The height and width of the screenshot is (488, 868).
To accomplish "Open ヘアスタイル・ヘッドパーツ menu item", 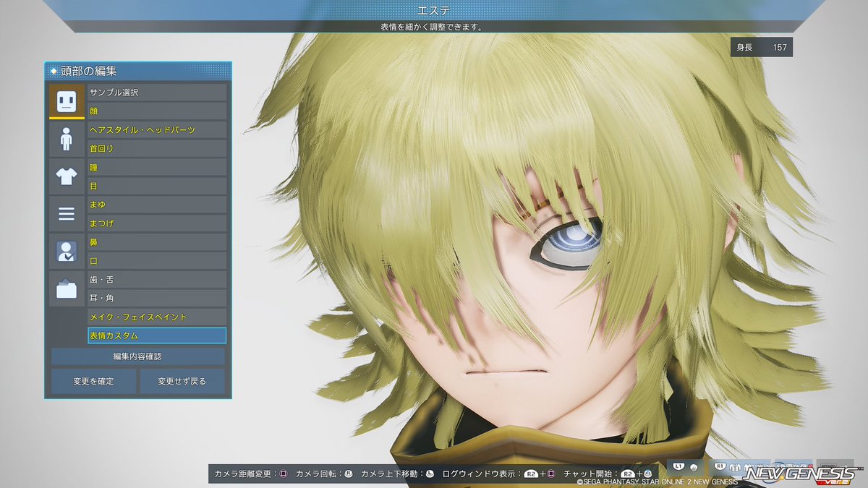I will click(157, 130).
